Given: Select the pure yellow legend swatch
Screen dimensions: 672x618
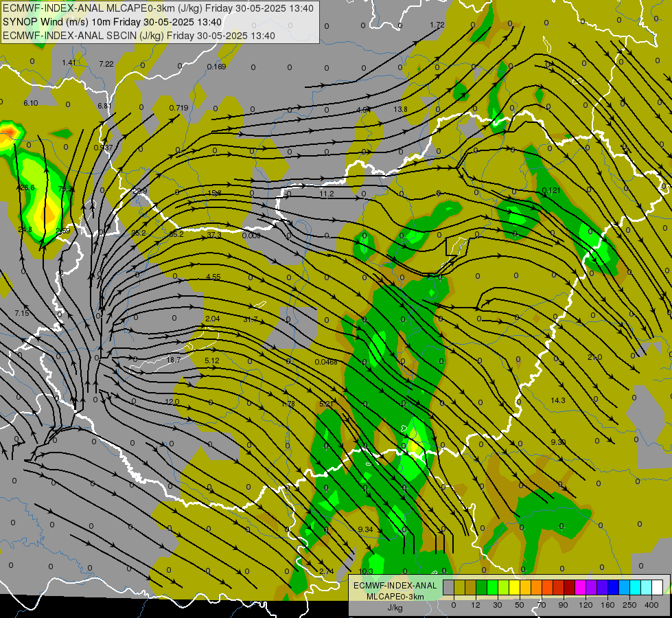Looking at the screenshot, I should [x=514, y=587].
